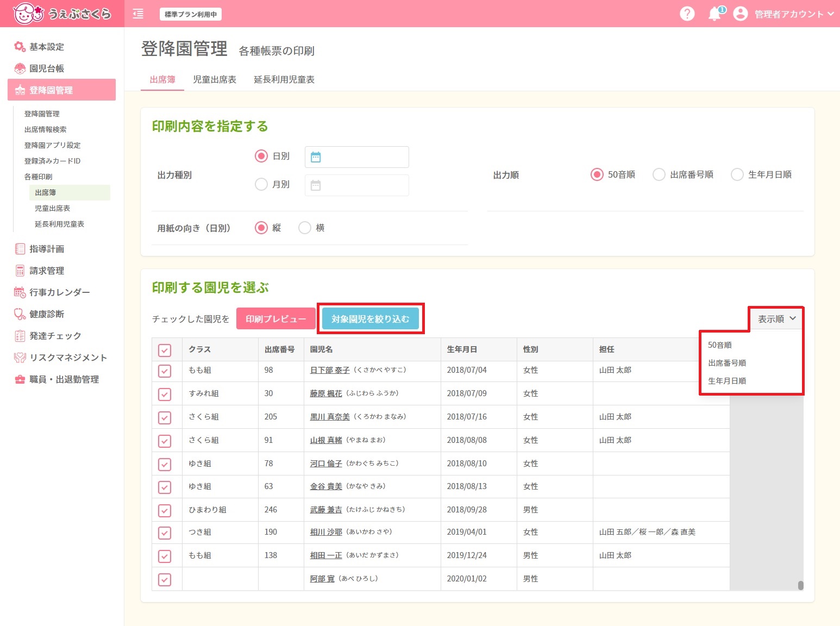Uncheck the row for 河口 倫子
Screen dimensions: 840x626
coord(165,464)
